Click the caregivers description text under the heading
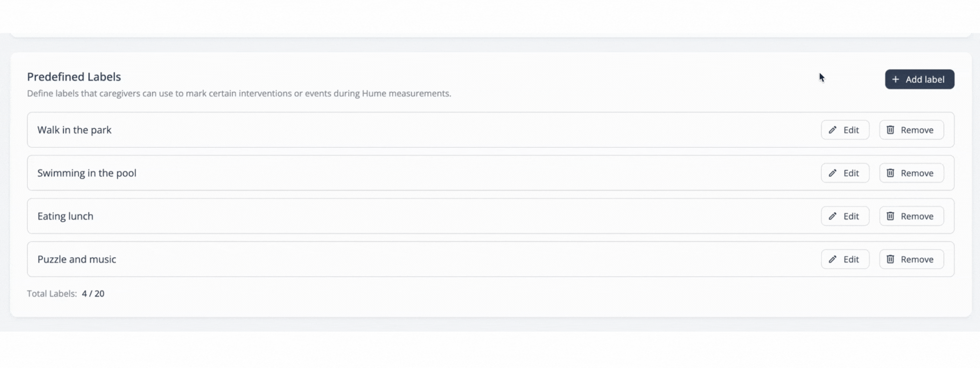Image resolution: width=980 pixels, height=368 pixels. (239, 93)
